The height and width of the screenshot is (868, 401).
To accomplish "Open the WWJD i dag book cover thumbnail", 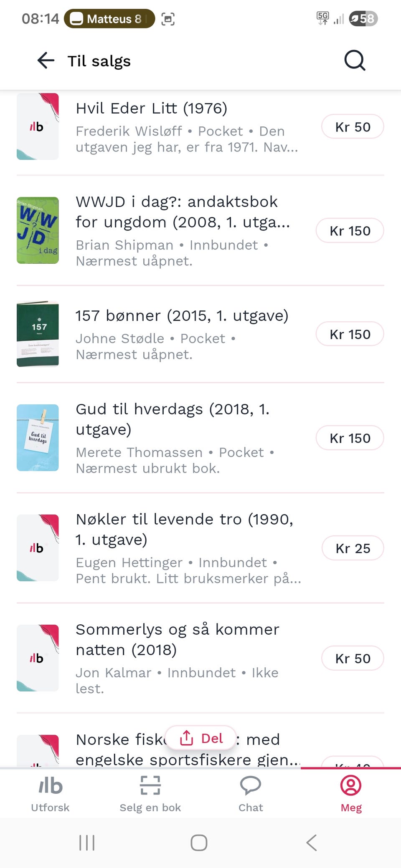I will 38,230.
